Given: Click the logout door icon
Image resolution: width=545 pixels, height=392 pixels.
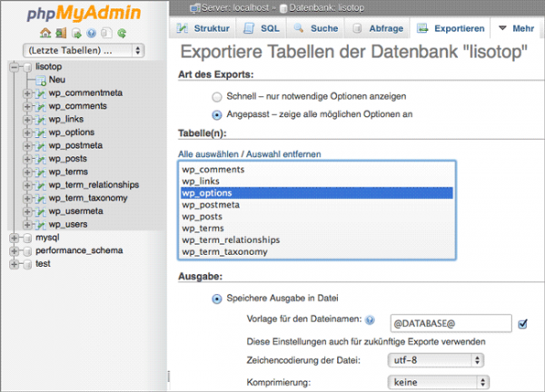Looking at the screenshot, I should click(x=61, y=34).
